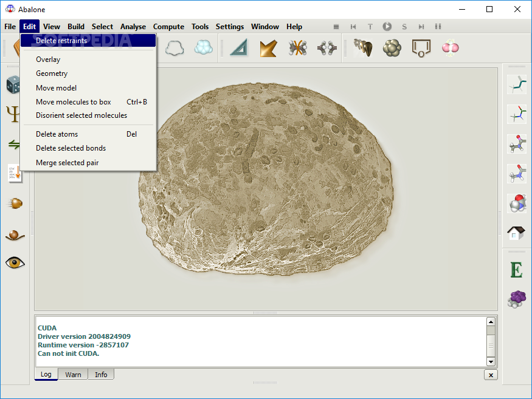Click the dice icon in left sidebar

click(13, 85)
